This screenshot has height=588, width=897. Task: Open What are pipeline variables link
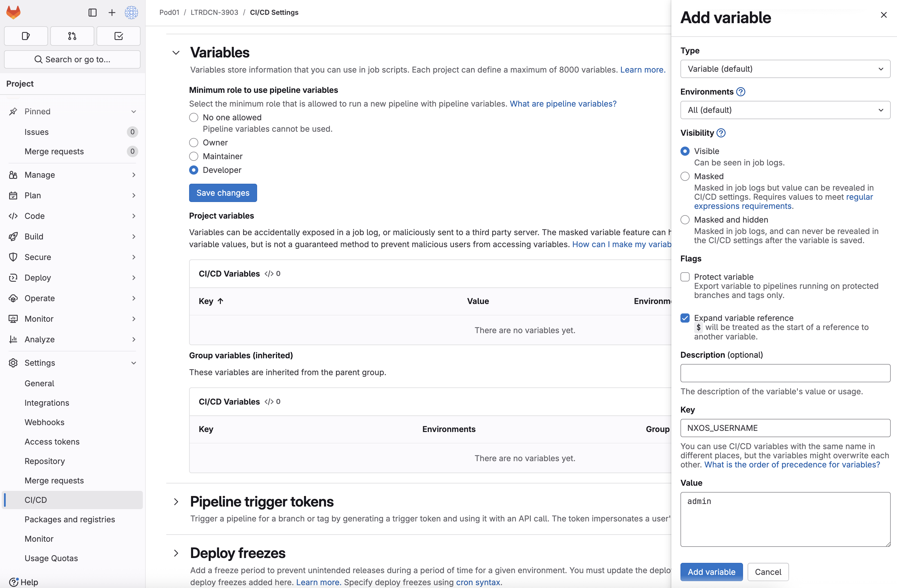coord(563,104)
